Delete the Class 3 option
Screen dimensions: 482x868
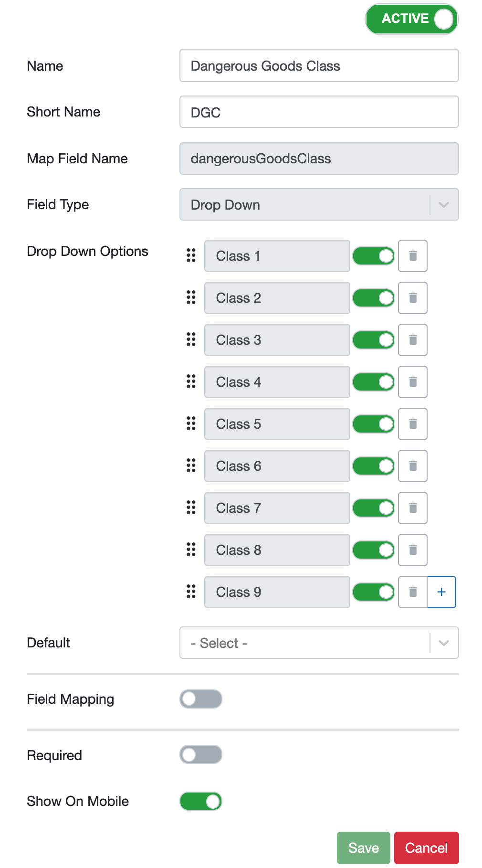click(412, 340)
